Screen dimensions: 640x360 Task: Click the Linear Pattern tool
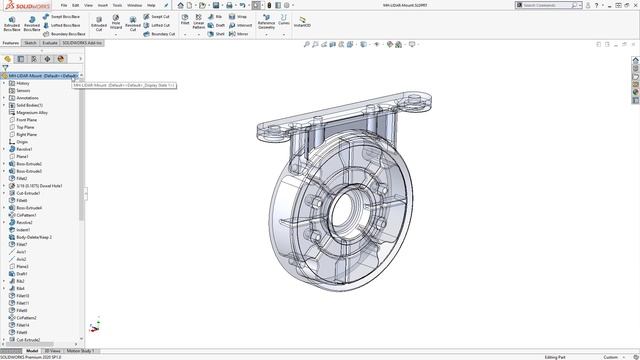click(199, 21)
